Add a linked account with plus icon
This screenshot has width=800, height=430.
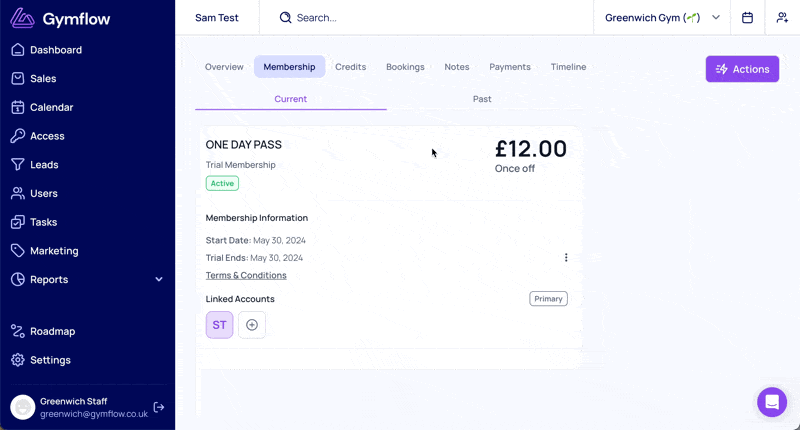[x=252, y=325]
